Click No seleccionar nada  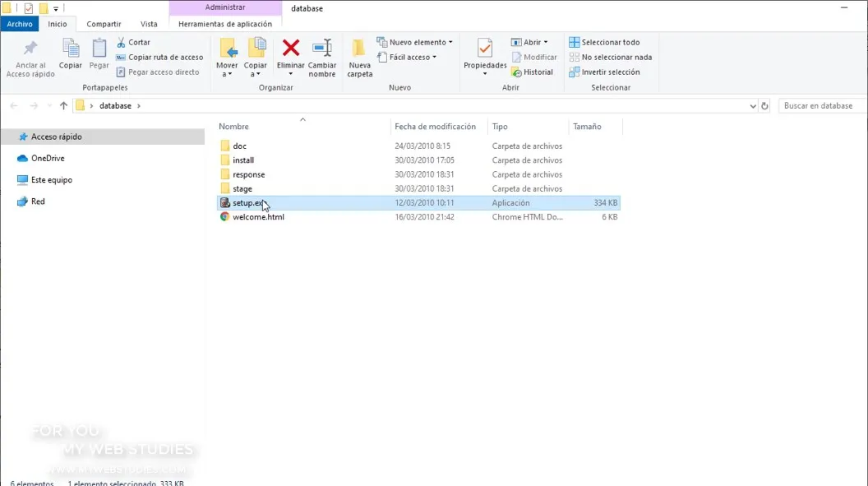pos(610,57)
